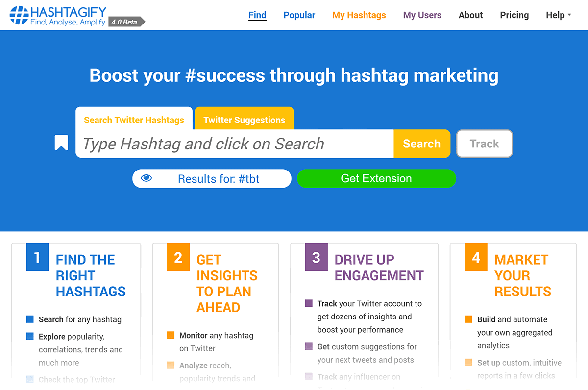Click the Track button
Screen dimensions: 588x390
click(485, 144)
